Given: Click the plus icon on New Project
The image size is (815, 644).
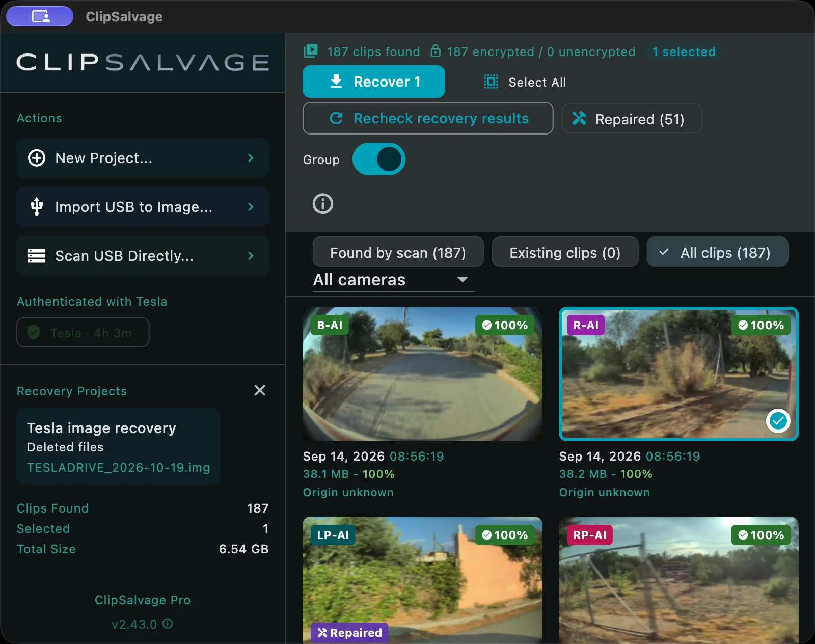Looking at the screenshot, I should click(x=37, y=158).
